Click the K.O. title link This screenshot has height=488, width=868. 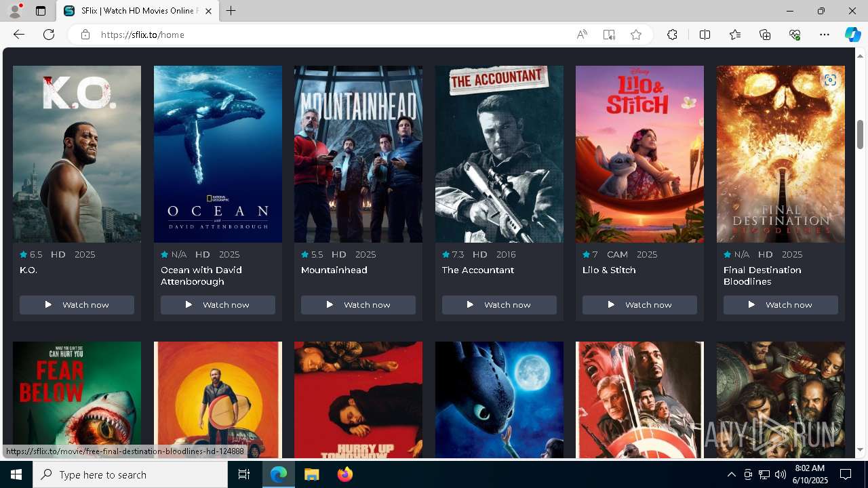(x=28, y=270)
